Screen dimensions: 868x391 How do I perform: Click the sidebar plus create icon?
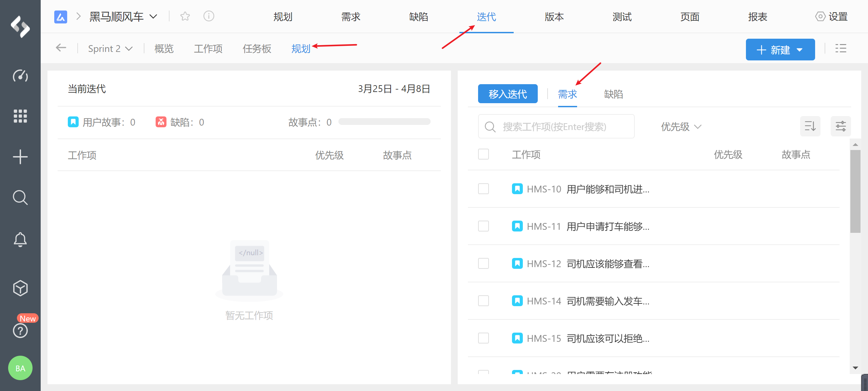tap(20, 157)
